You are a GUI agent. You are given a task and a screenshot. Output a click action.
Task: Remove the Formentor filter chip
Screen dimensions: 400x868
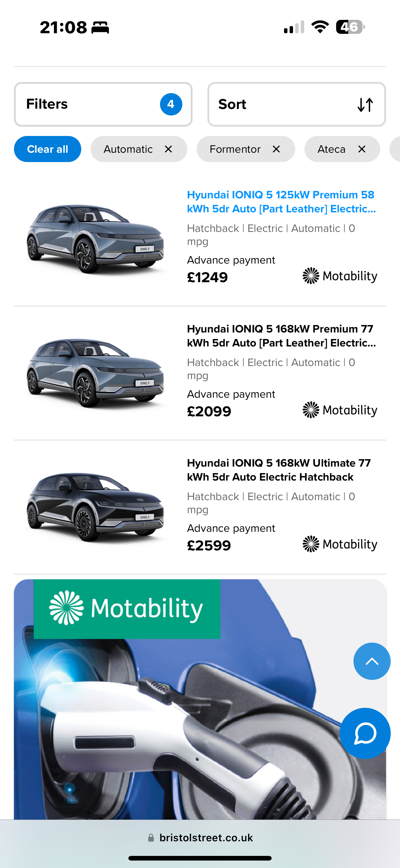276,149
